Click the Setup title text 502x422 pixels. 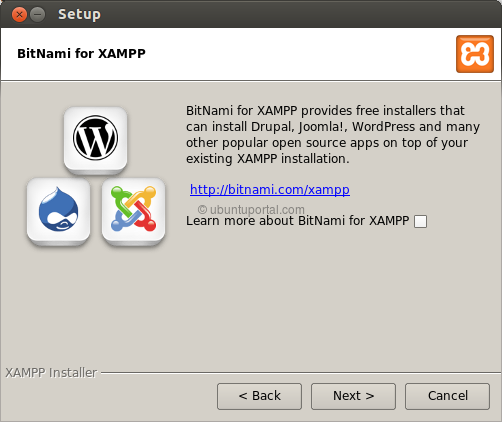pos(79,14)
